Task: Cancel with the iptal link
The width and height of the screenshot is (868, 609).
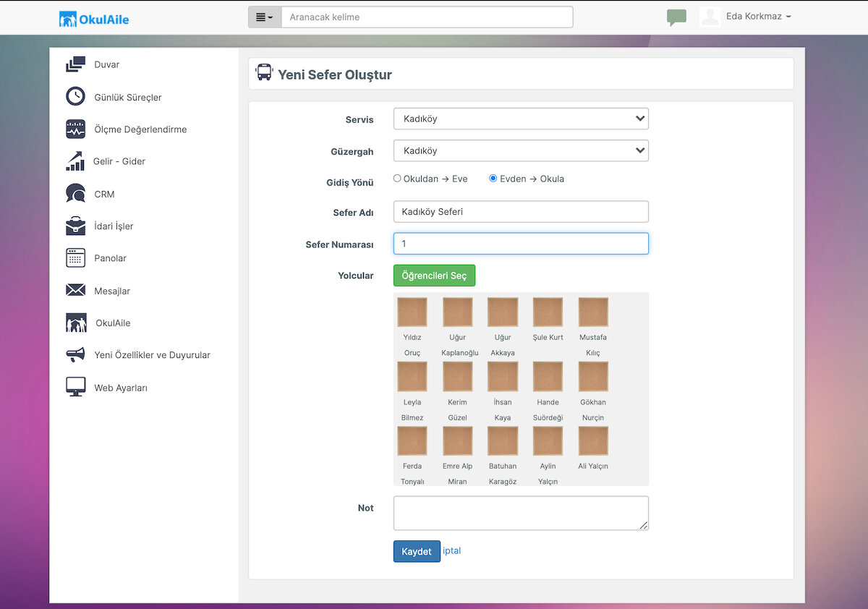Action: tap(451, 551)
